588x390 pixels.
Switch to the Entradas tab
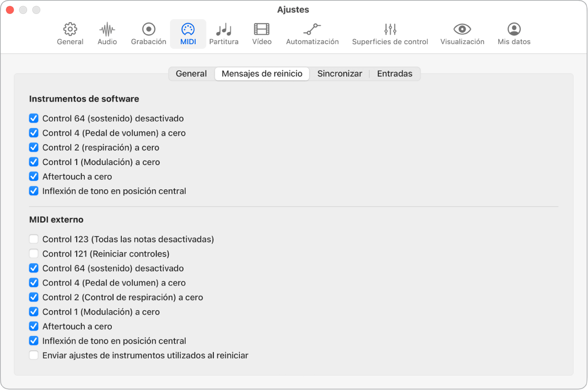pos(394,73)
